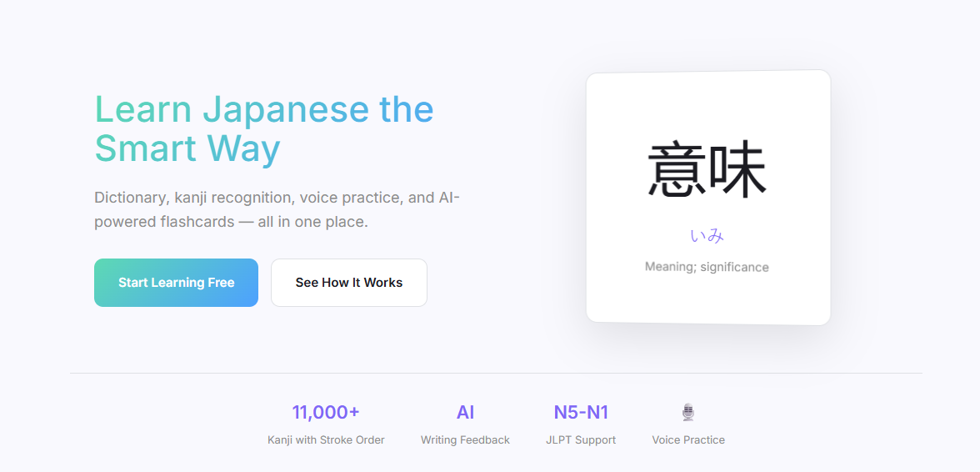Click the 11,000+ statistic
The height and width of the screenshot is (472, 980).
pos(326,412)
